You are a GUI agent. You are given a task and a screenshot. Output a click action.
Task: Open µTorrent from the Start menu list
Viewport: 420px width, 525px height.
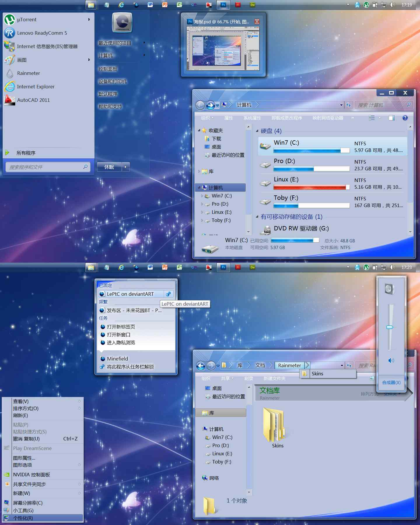coord(48,20)
